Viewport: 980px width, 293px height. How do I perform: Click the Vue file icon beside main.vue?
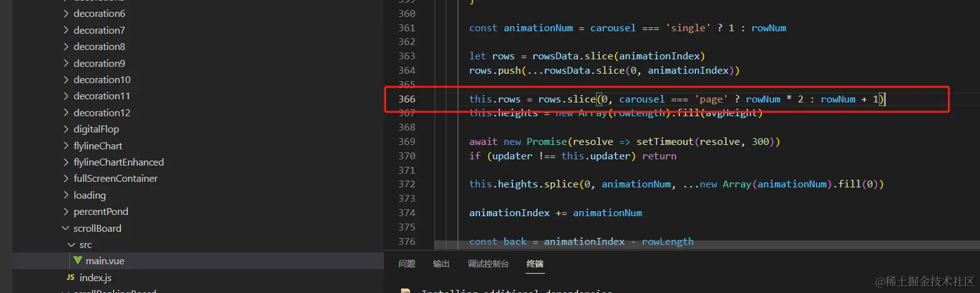tap(77, 261)
